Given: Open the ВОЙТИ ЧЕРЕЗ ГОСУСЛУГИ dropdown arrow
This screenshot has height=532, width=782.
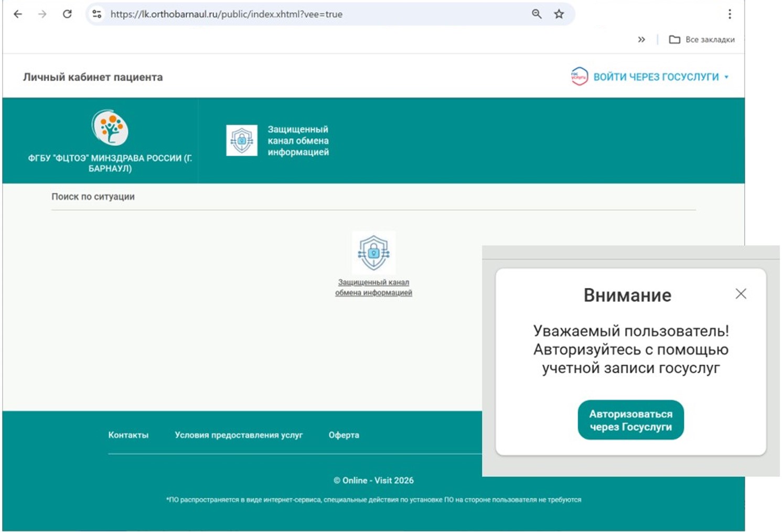Looking at the screenshot, I should coord(727,77).
